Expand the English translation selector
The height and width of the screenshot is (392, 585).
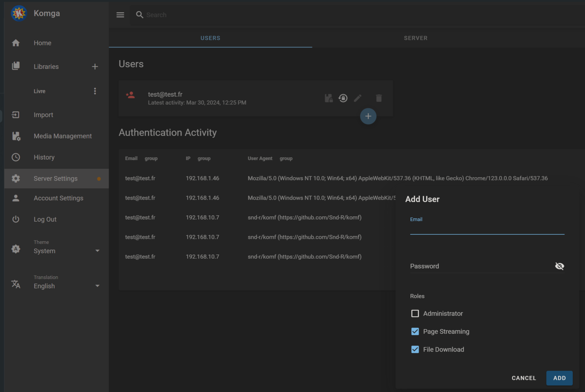point(97,286)
